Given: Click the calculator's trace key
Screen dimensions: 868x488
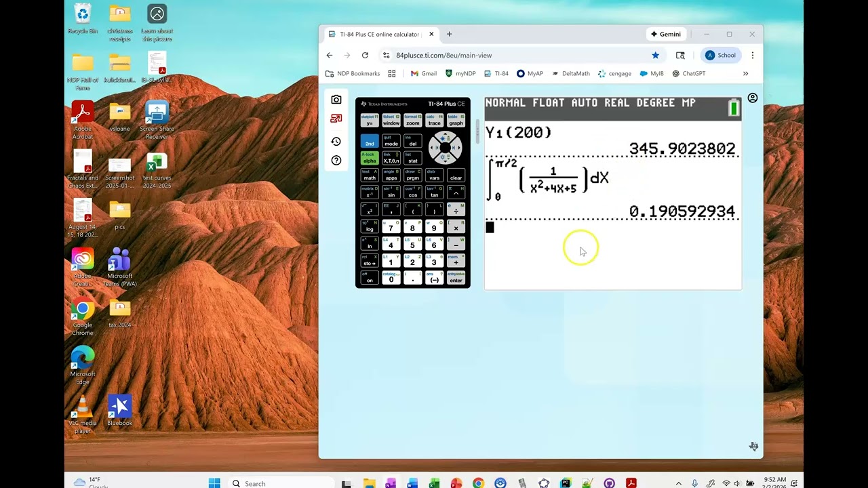Looking at the screenshot, I should (x=434, y=121).
